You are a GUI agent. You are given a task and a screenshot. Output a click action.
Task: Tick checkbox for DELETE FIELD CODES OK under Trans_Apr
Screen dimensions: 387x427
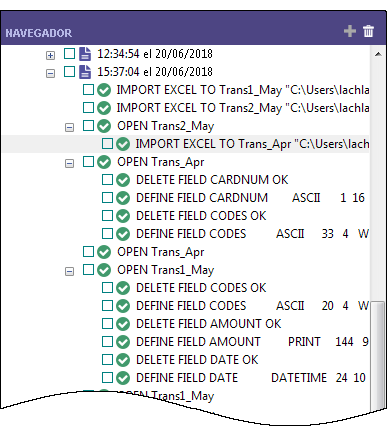coord(107,215)
